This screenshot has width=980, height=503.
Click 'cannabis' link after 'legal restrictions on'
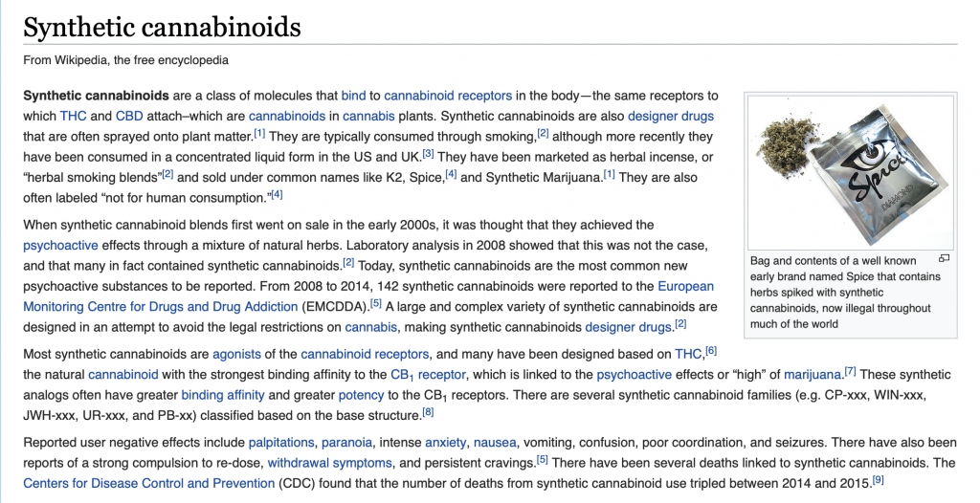coord(371,327)
